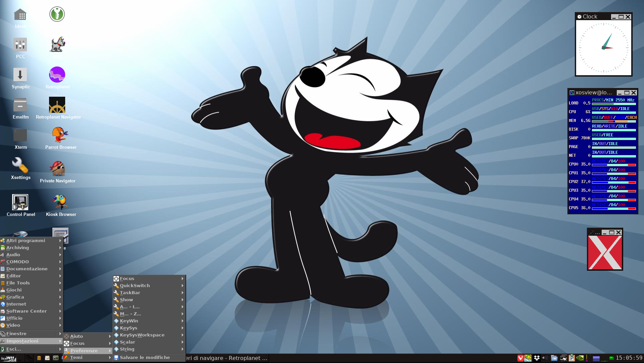The width and height of the screenshot is (644, 363).
Task: Click the clipboard P tray icon
Action: pyautogui.click(x=571, y=358)
